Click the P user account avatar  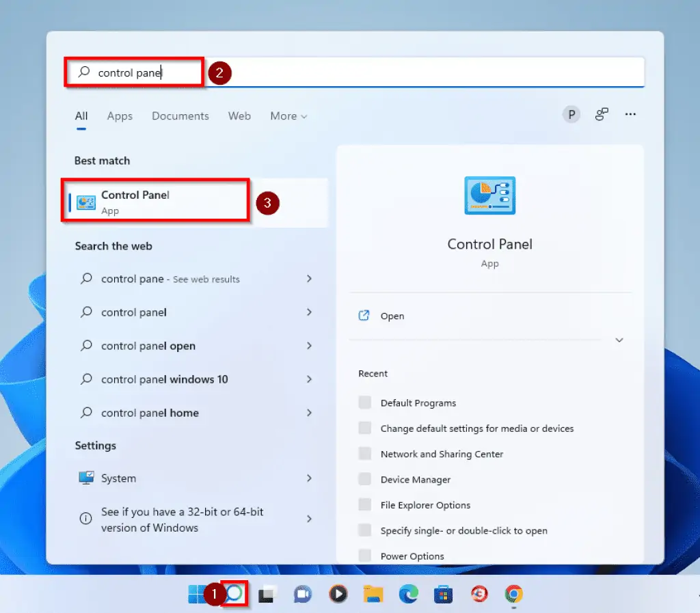click(571, 115)
